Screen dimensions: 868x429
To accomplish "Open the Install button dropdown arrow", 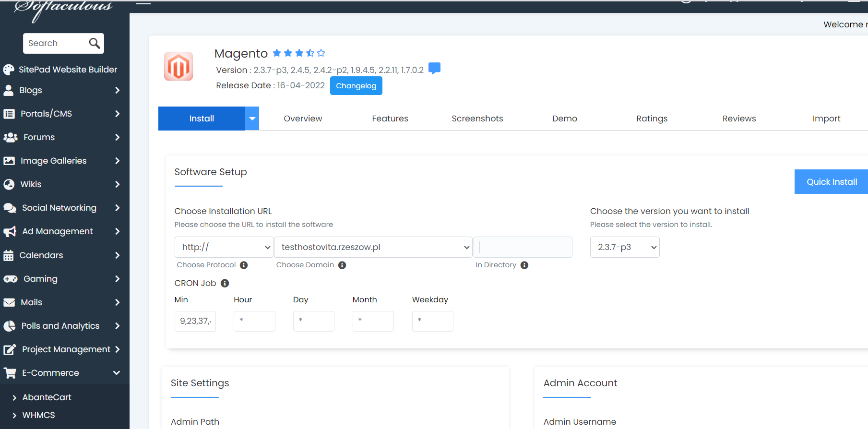I will pos(252,119).
